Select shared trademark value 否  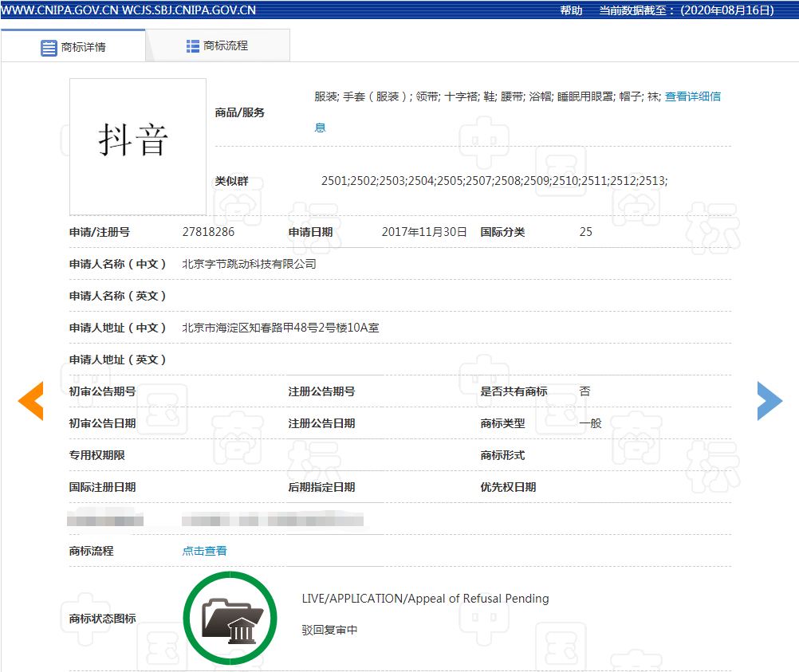coord(585,391)
